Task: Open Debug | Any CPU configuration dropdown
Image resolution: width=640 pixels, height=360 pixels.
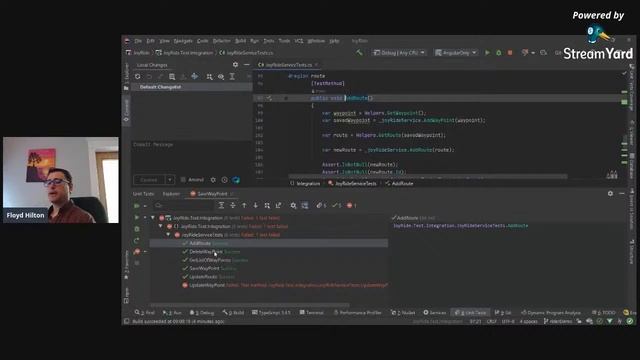Action: coord(399,53)
